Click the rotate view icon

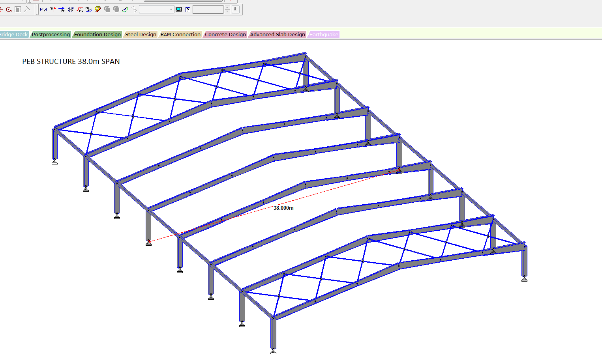(x=9, y=9)
